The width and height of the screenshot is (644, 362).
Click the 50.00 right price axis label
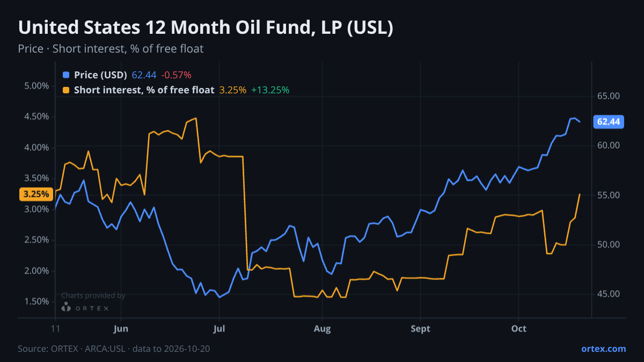coord(609,245)
